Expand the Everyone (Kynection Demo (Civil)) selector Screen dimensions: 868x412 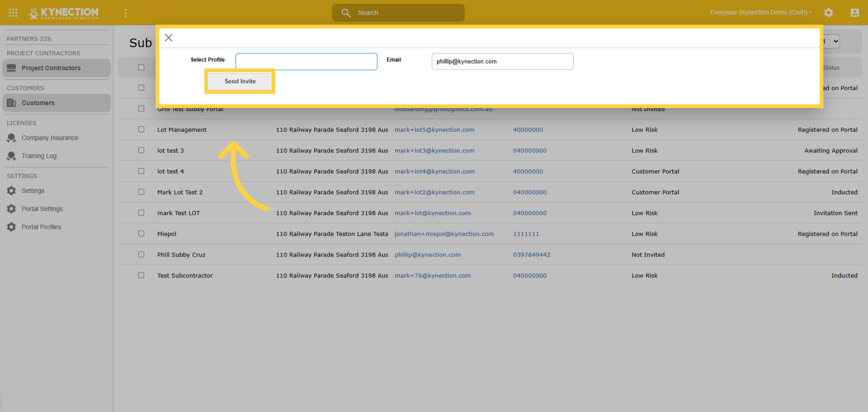click(761, 12)
